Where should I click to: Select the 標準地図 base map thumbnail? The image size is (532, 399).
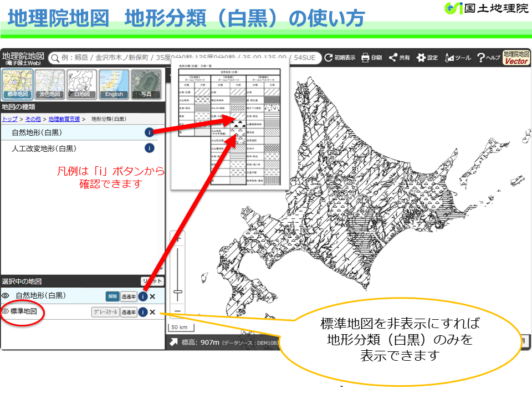click(x=18, y=84)
